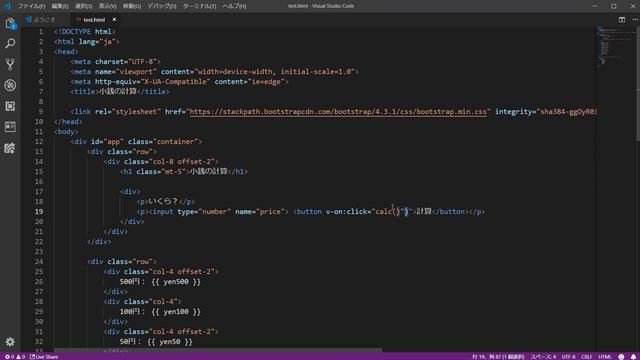Open the ターミナル(T) menu
640x360 pixels.
[x=200, y=6]
